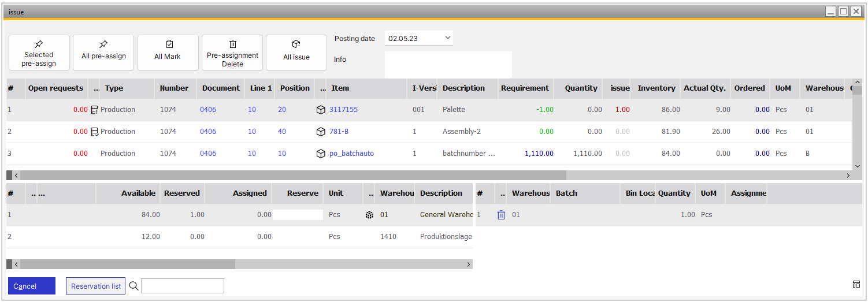
Task: Click the trash icon in batch row 1
Action: [501, 215]
